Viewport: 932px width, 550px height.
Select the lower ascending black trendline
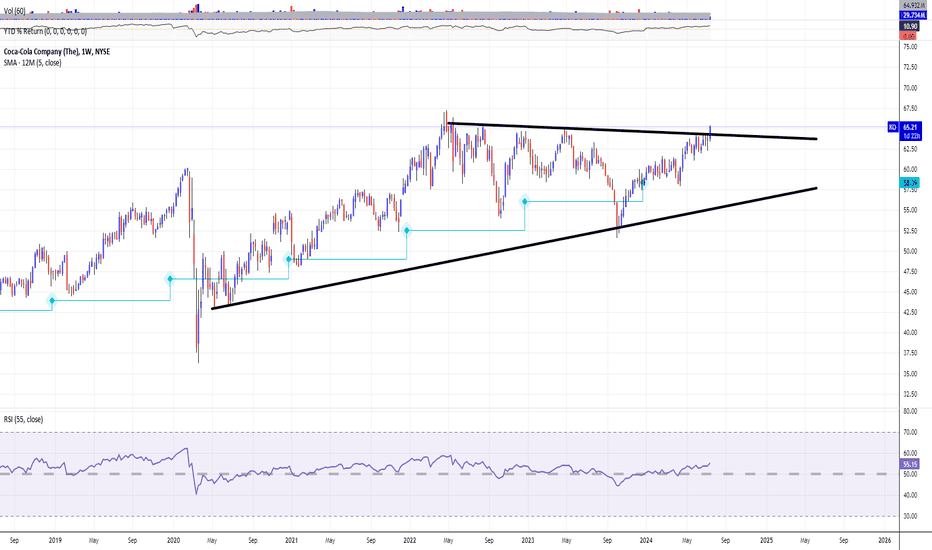[x=515, y=248]
